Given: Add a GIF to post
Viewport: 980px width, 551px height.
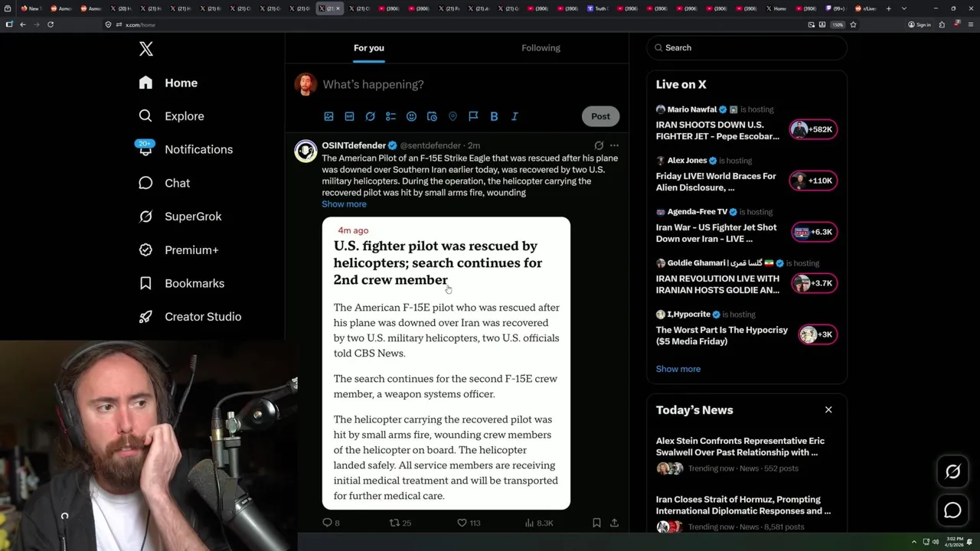Looking at the screenshot, I should point(349,116).
